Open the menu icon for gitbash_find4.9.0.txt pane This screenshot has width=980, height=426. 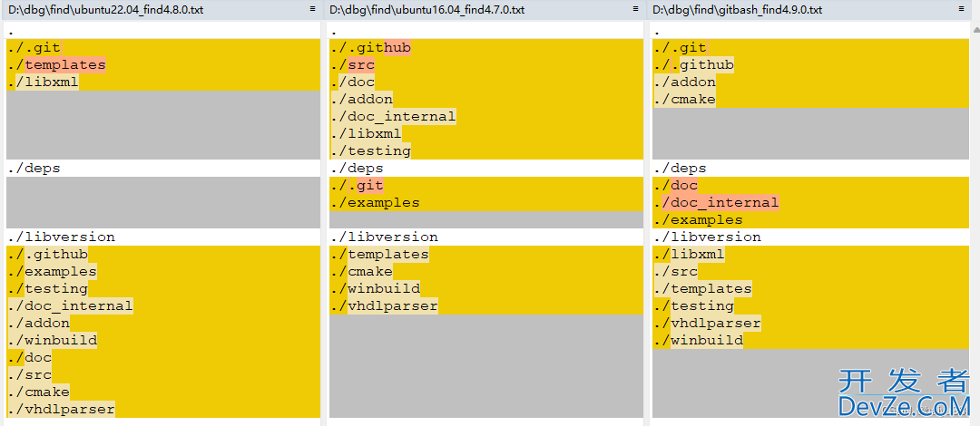(x=961, y=9)
